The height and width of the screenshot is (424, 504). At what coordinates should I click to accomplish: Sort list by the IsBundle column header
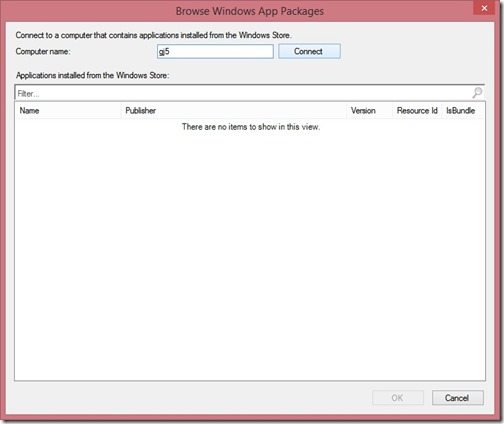[461, 110]
